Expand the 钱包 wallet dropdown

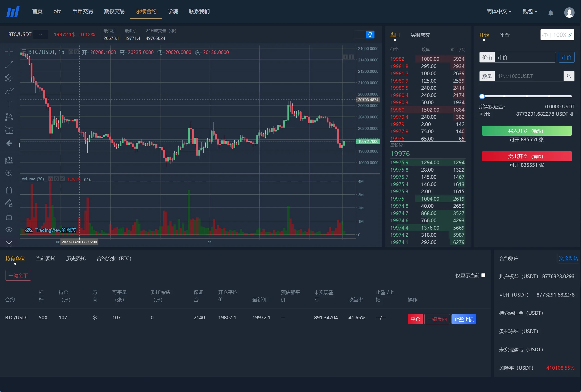529,12
